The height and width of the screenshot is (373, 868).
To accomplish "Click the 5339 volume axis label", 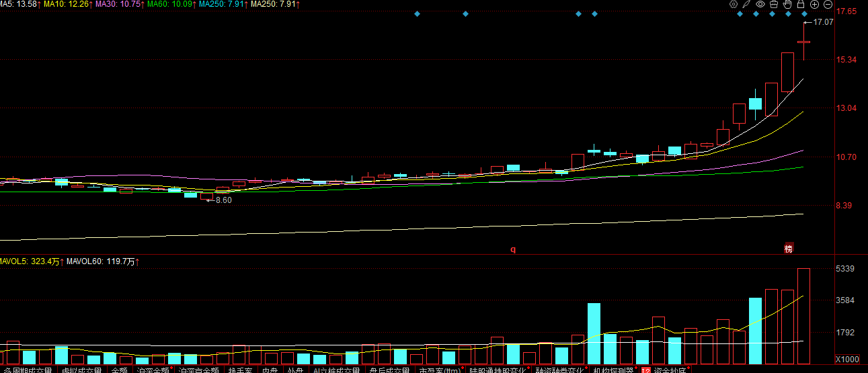I will coord(844,269).
